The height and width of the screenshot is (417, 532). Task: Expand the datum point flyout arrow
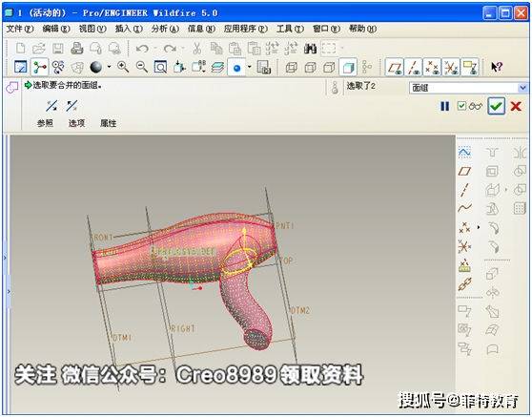tap(479, 227)
